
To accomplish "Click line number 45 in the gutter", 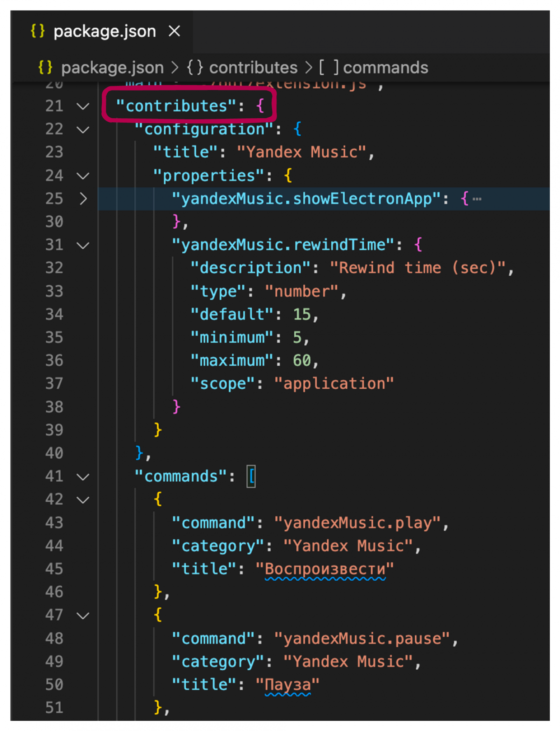I will 54,569.
